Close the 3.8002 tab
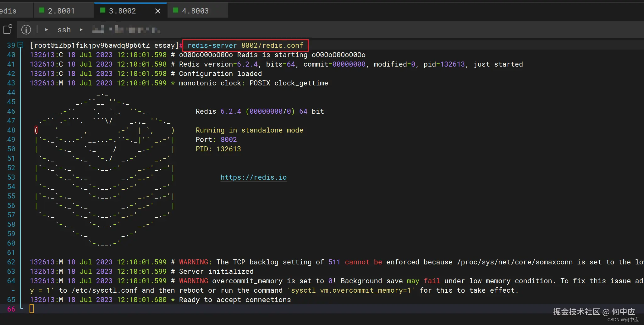Viewport: 644px width, 325px height. pos(158,11)
